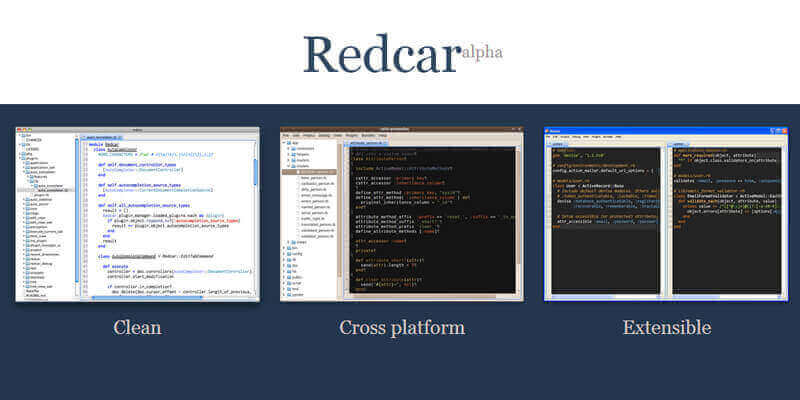This screenshot has width=800, height=400.
Task: Click the small "alpha" label beside Redcar
Action: (x=482, y=52)
